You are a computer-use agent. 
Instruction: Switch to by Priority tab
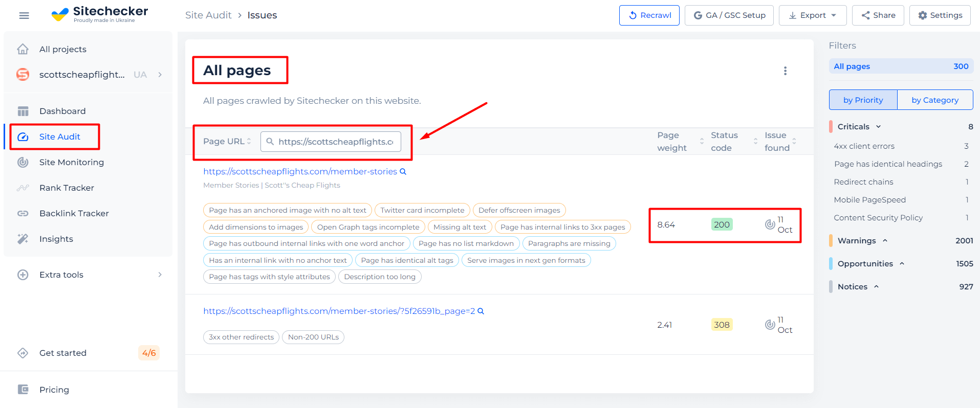863,100
